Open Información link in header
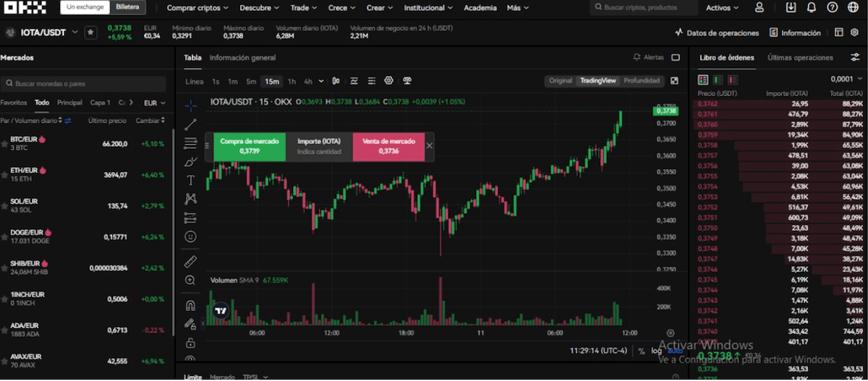Screen dimensions: 868x381 pyautogui.click(x=796, y=33)
